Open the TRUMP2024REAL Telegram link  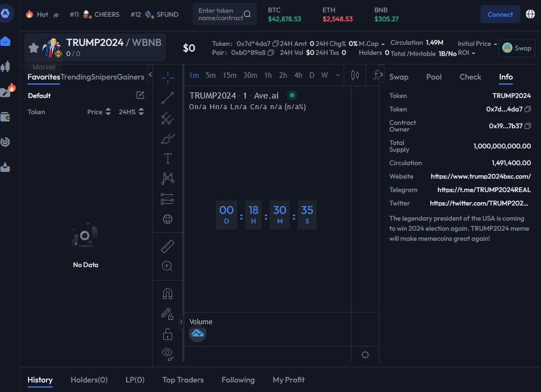coord(484,190)
